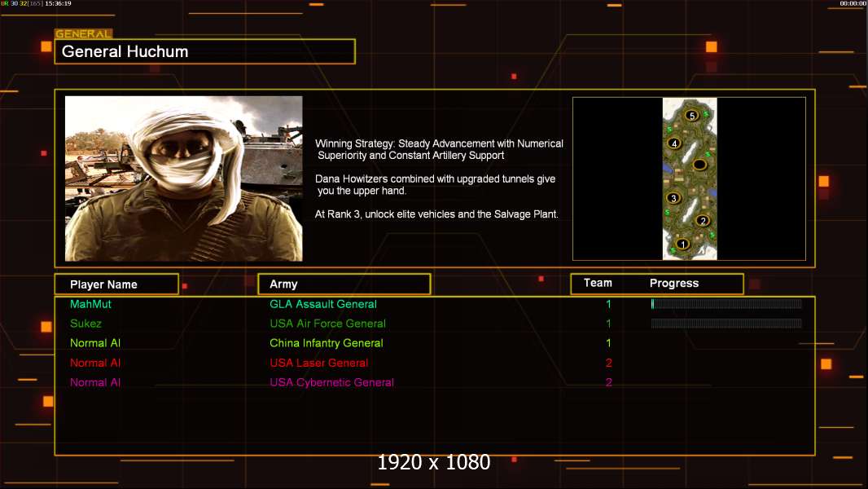Image resolution: width=868 pixels, height=489 pixels.
Task: Click the General Huchum name field
Action: click(x=205, y=51)
